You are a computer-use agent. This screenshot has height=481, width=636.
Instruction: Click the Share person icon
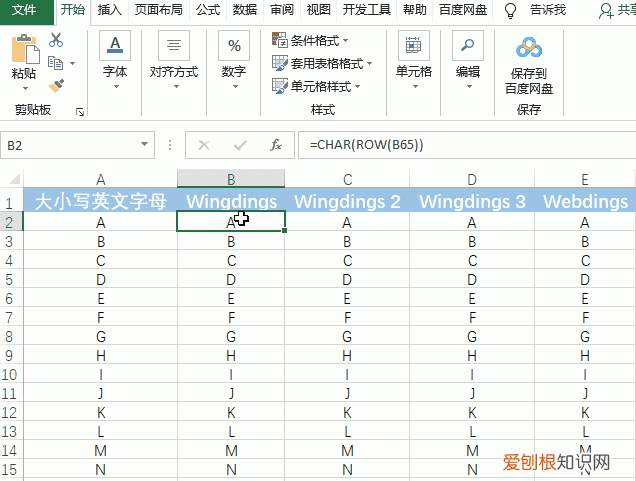coord(606,11)
